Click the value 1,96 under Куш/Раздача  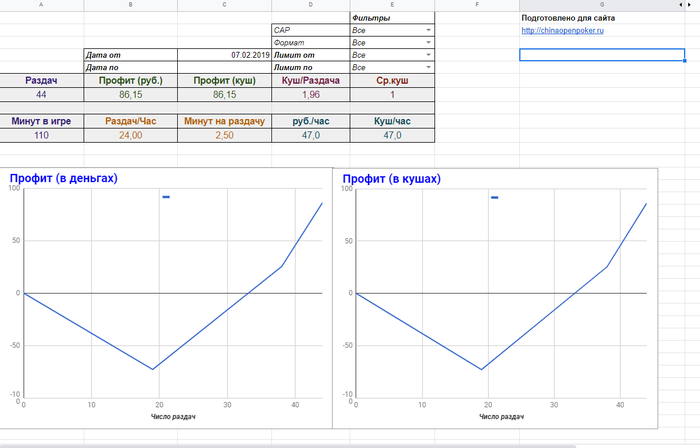point(311,95)
